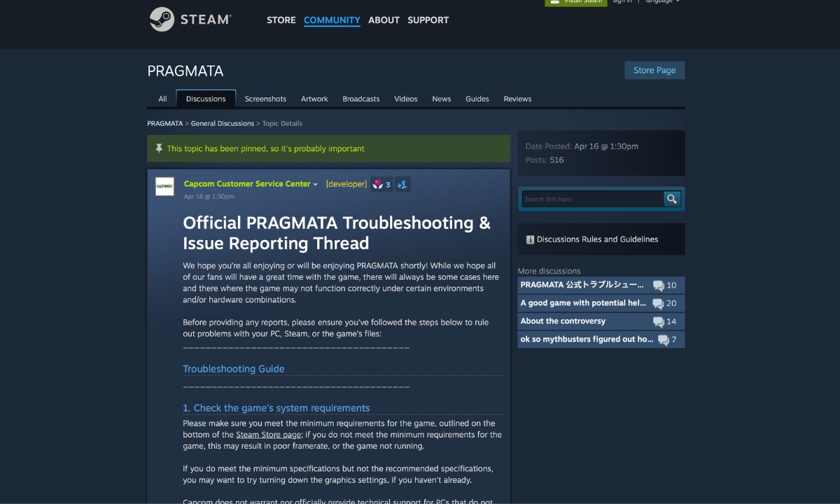Click the [developer] tag
The height and width of the screenshot is (504, 840).
click(x=346, y=184)
